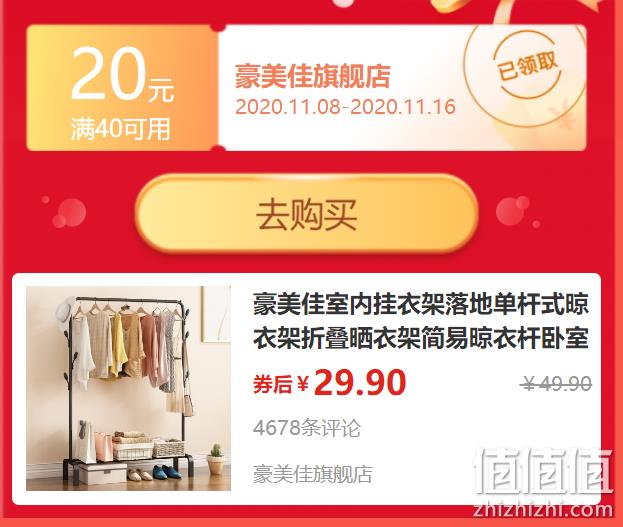Tap the 去购买 button

[306, 213]
